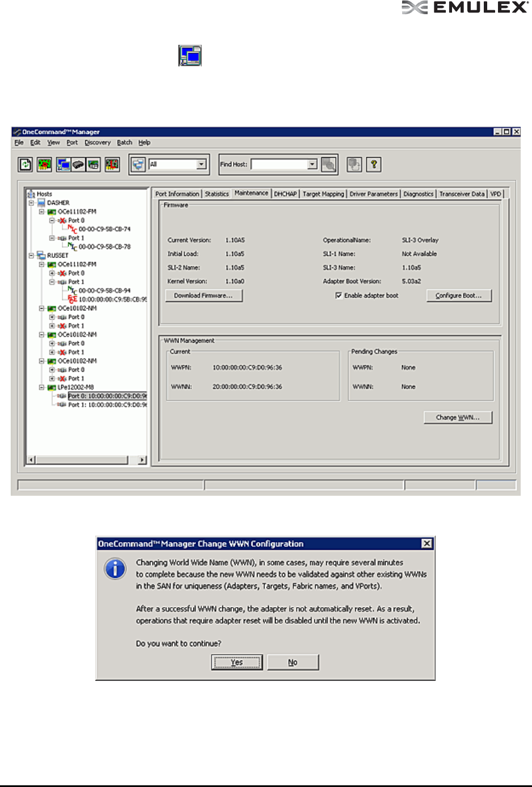Viewport: 532px width, 787px height.
Task: Click the Help question mark icon
Action: coord(373,165)
